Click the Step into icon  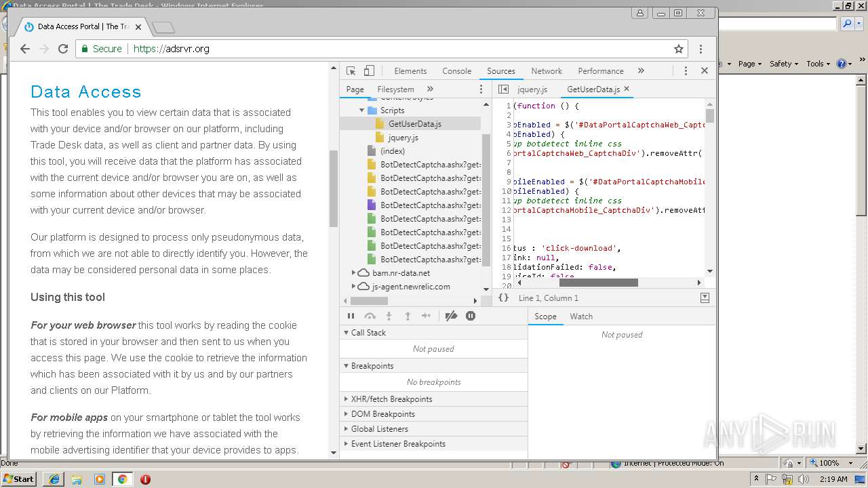click(389, 316)
